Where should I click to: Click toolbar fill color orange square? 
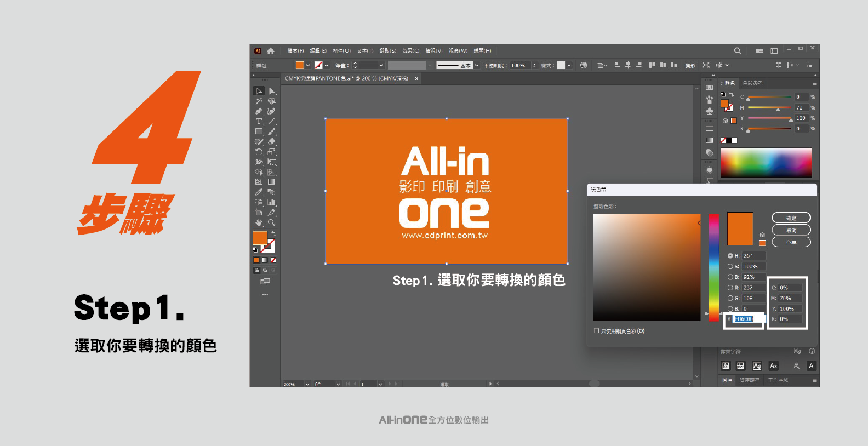pos(259,237)
